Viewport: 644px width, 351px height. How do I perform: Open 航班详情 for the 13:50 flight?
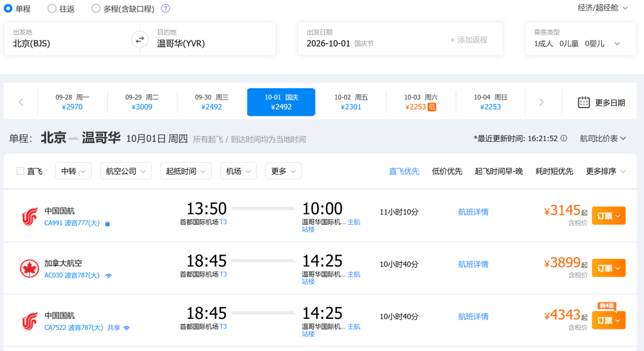point(473,212)
